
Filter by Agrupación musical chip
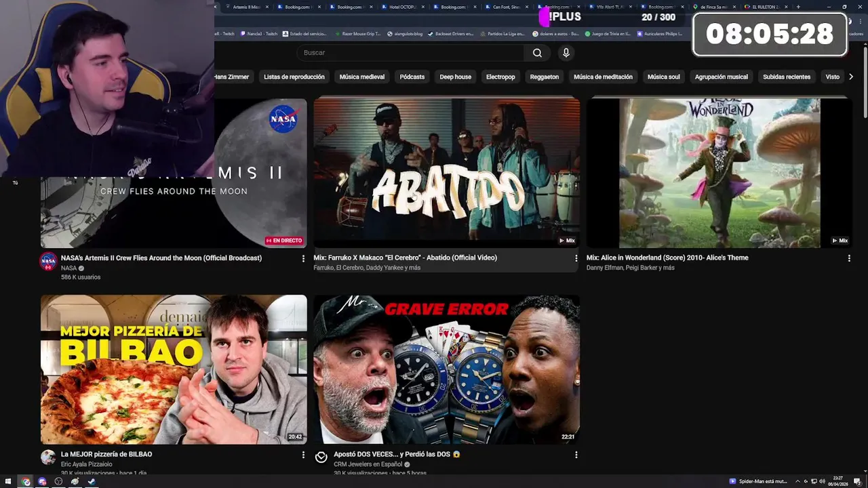point(721,77)
